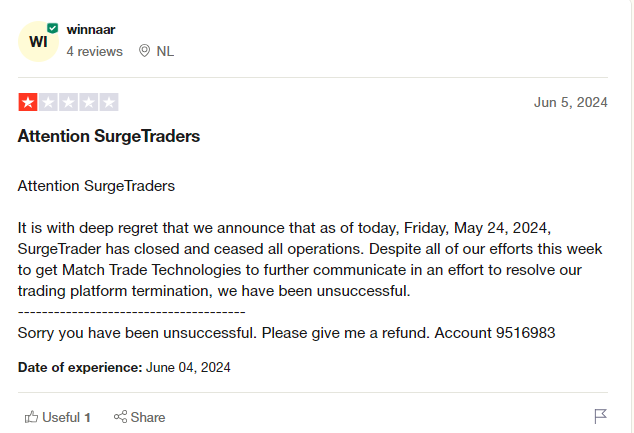
Task: Click the 4 reviews count
Action: [94, 51]
